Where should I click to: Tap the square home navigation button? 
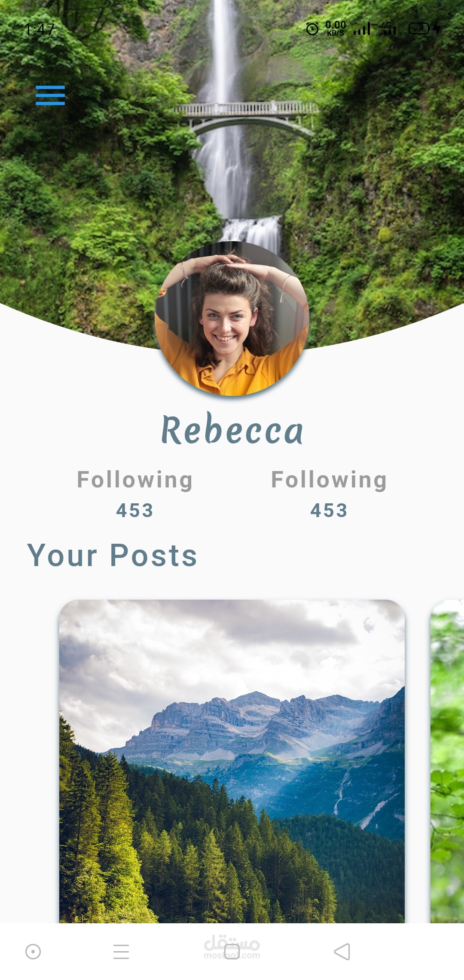point(232,952)
